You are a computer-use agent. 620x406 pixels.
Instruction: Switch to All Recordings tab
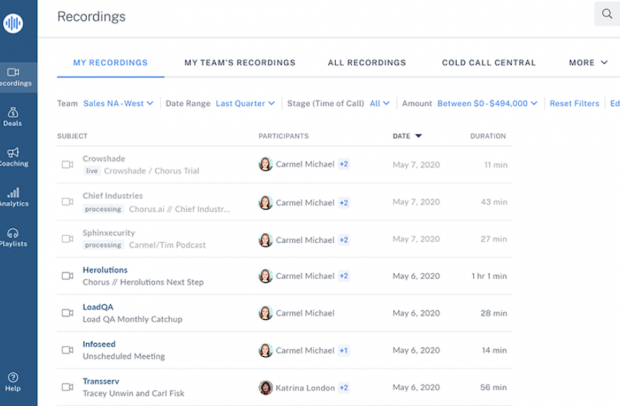pyautogui.click(x=367, y=62)
